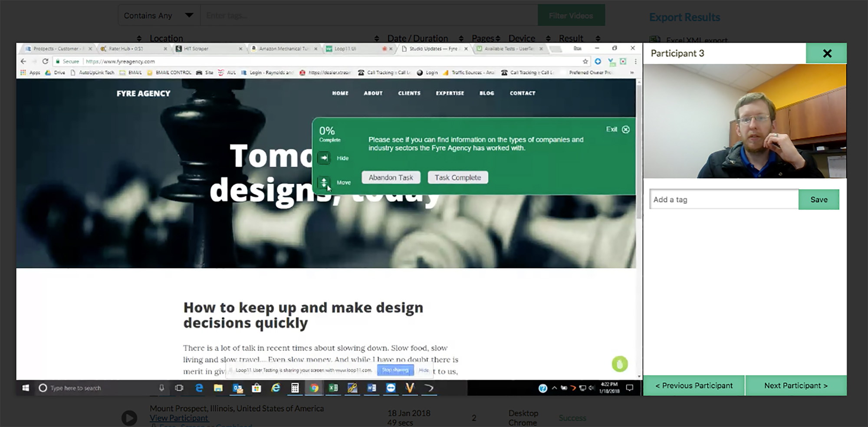The width and height of the screenshot is (868, 427).
Task: Open File Explorer from the taskbar
Action: (218, 388)
